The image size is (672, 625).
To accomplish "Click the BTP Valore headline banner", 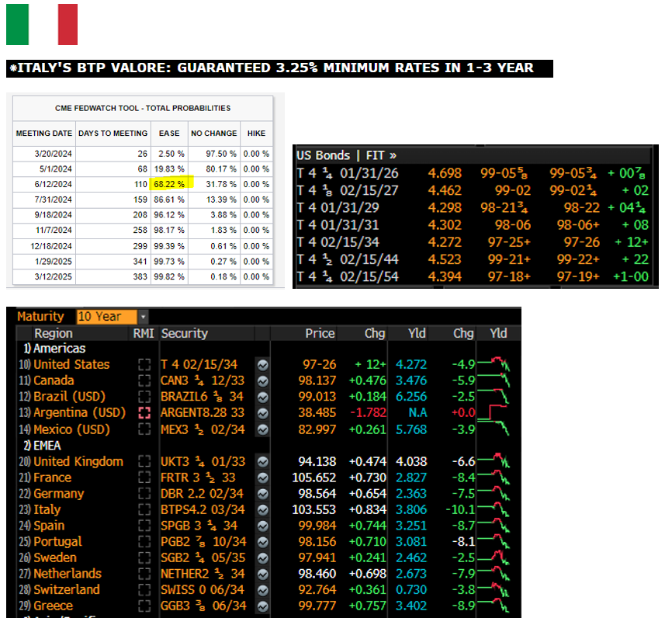I will [279, 68].
